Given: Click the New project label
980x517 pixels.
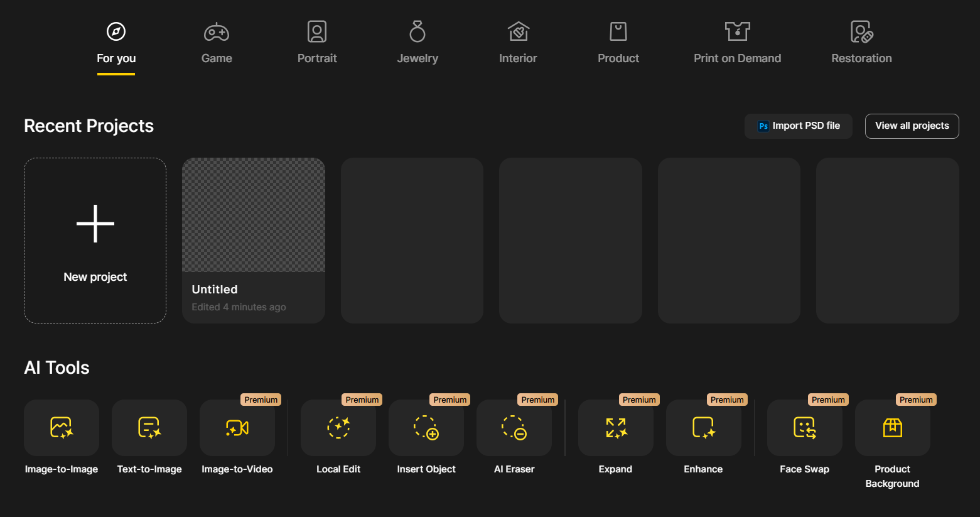Looking at the screenshot, I should [x=95, y=277].
